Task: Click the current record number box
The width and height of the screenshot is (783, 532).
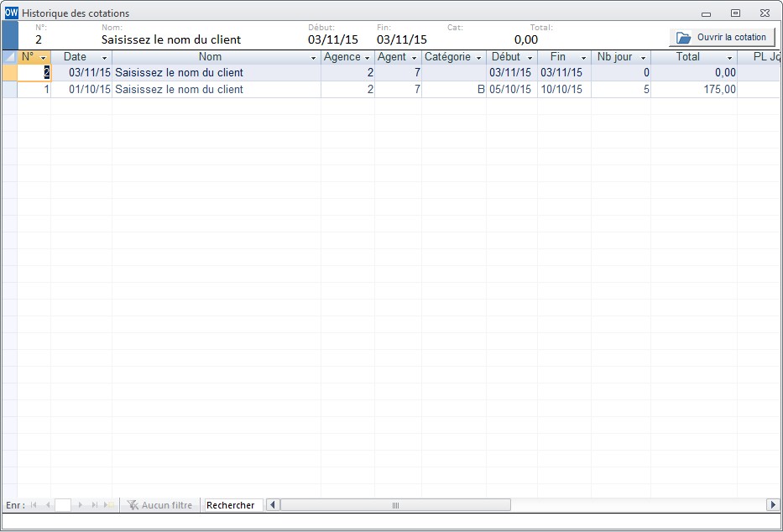Action: pos(63,505)
